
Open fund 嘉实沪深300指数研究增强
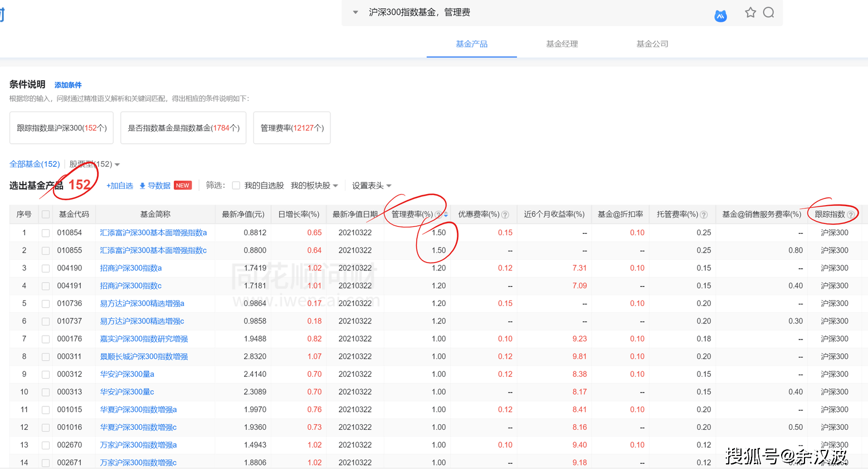pos(144,339)
